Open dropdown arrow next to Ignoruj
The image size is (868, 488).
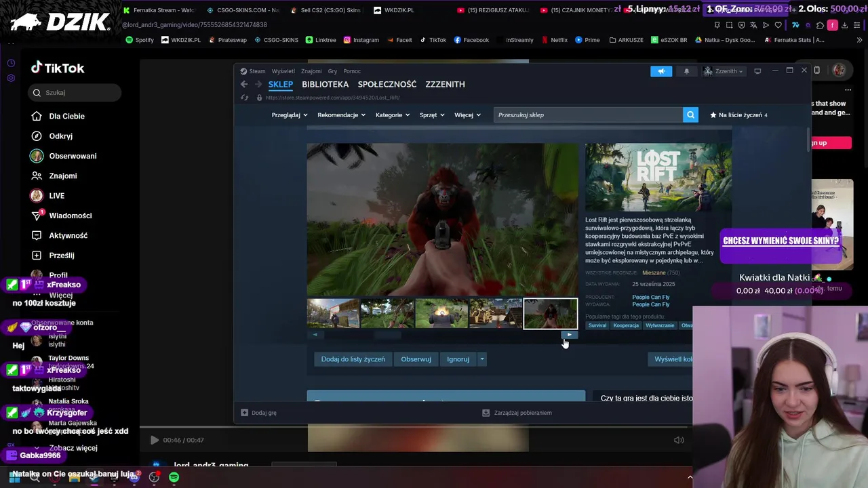[x=482, y=359]
